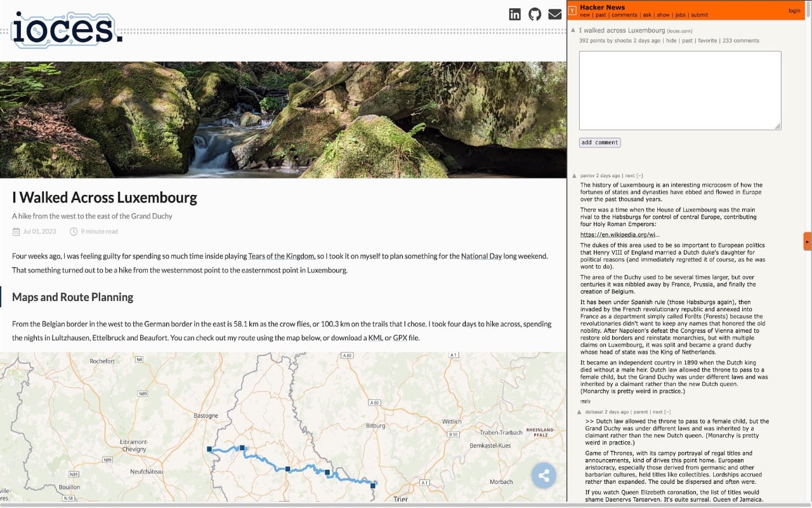Click 'past' beside hide in the story subline
The image size is (812, 508).
(687, 41)
